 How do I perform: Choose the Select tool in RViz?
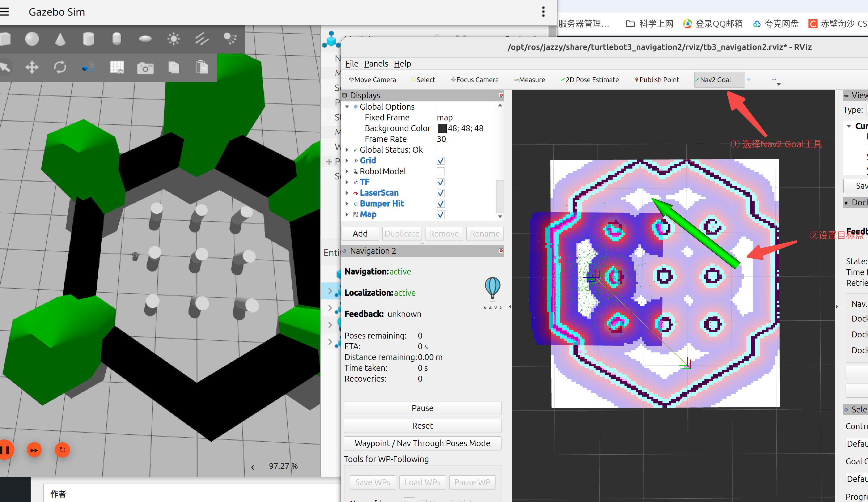[x=423, y=80]
